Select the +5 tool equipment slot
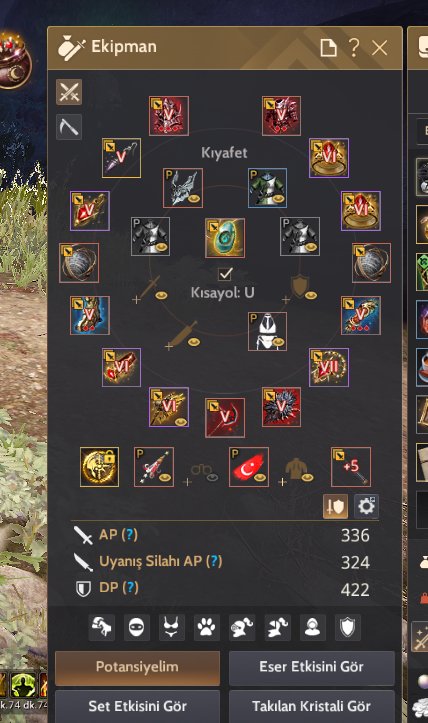 [x=351, y=467]
